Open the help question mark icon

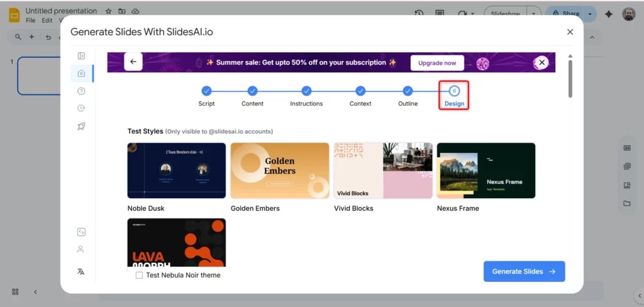tap(81, 91)
